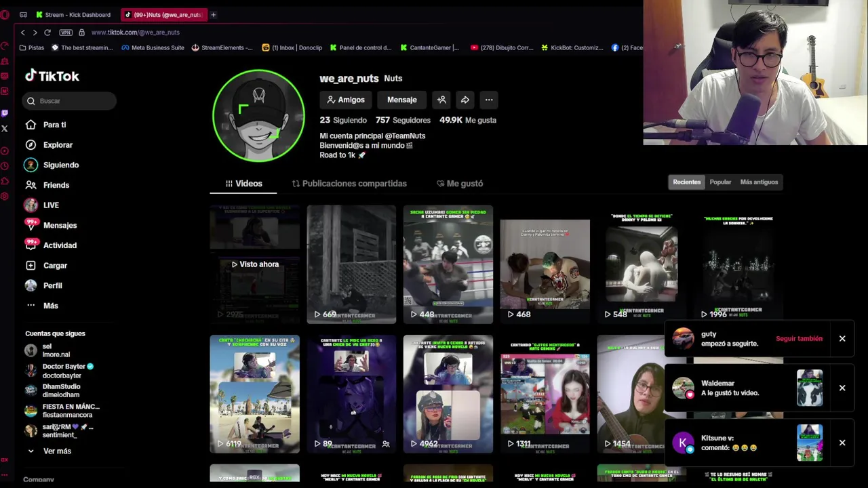Viewport: 868px width, 488px height.
Task: Open the Waldemar notification video thumbnail
Action: (x=810, y=388)
